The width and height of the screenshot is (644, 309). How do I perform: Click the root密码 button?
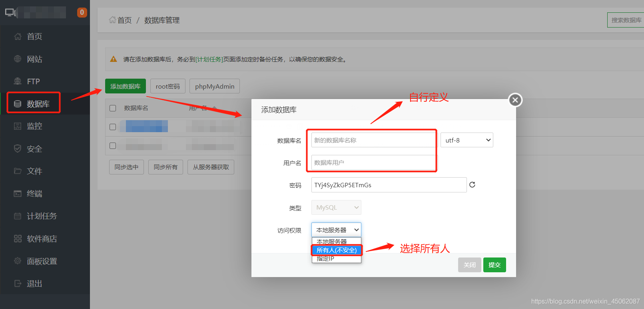(x=168, y=86)
